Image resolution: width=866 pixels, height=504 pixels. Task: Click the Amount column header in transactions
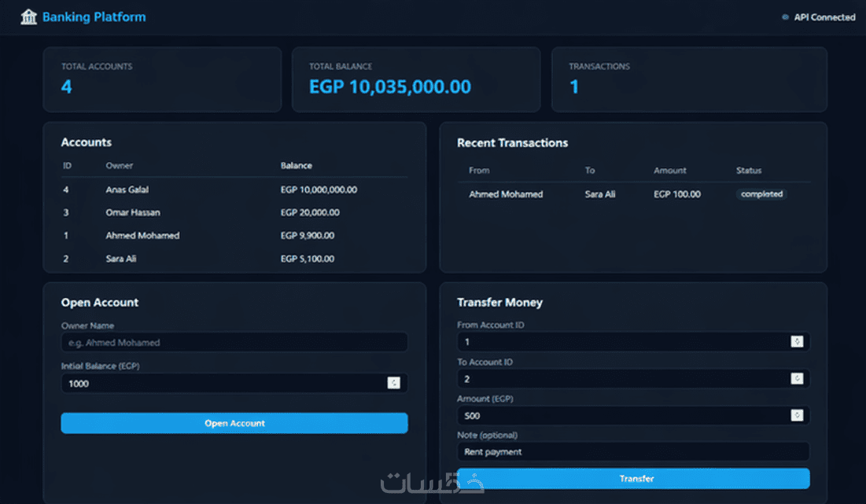670,171
